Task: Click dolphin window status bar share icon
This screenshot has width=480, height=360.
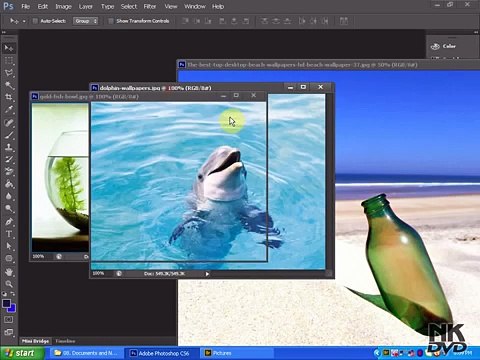Action: [x=119, y=274]
